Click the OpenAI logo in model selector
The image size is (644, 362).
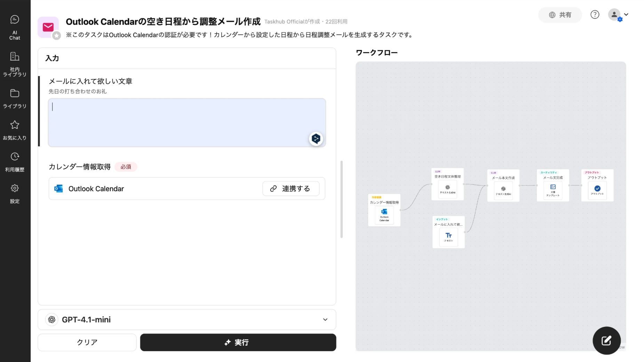click(52, 320)
